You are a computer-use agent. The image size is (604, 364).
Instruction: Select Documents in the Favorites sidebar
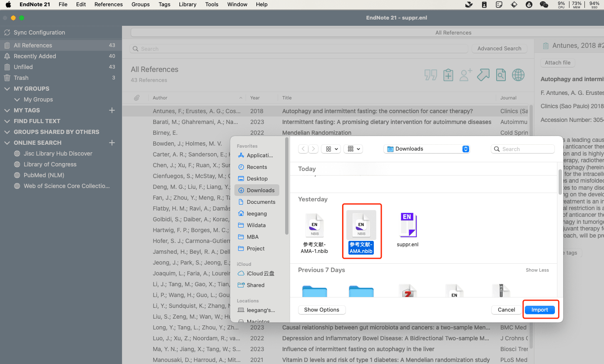pos(261,202)
